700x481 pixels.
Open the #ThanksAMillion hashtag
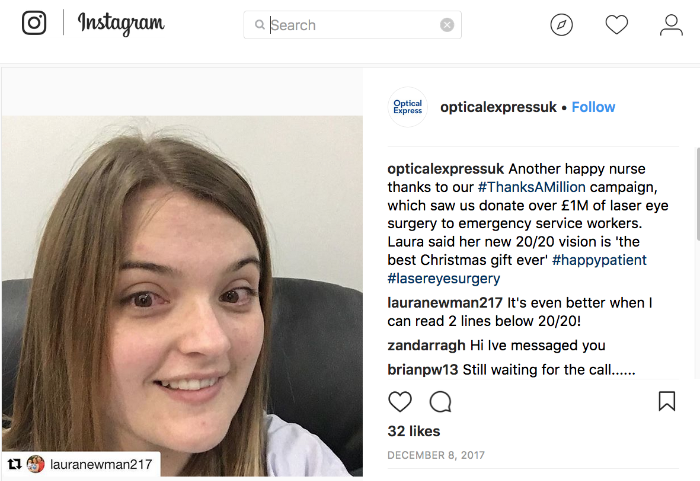click(x=532, y=187)
